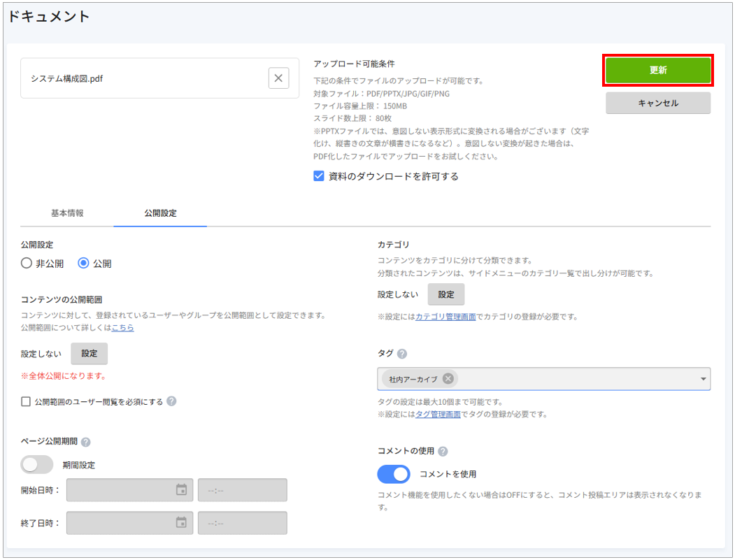
Task: Click the ドキュメント page heading
Action: tap(49, 16)
